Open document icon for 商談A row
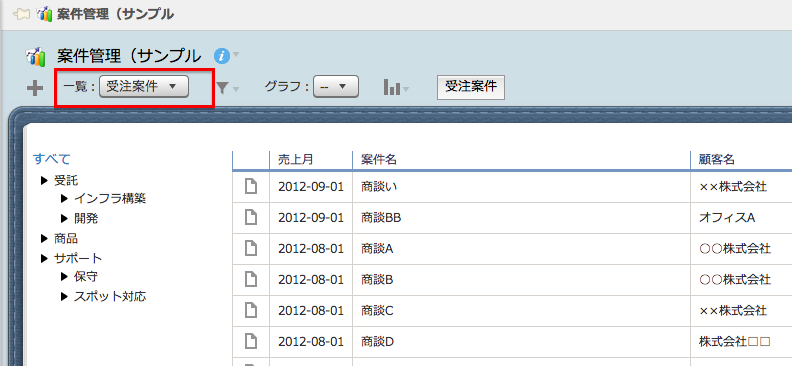The height and width of the screenshot is (366, 792). click(251, 248)
